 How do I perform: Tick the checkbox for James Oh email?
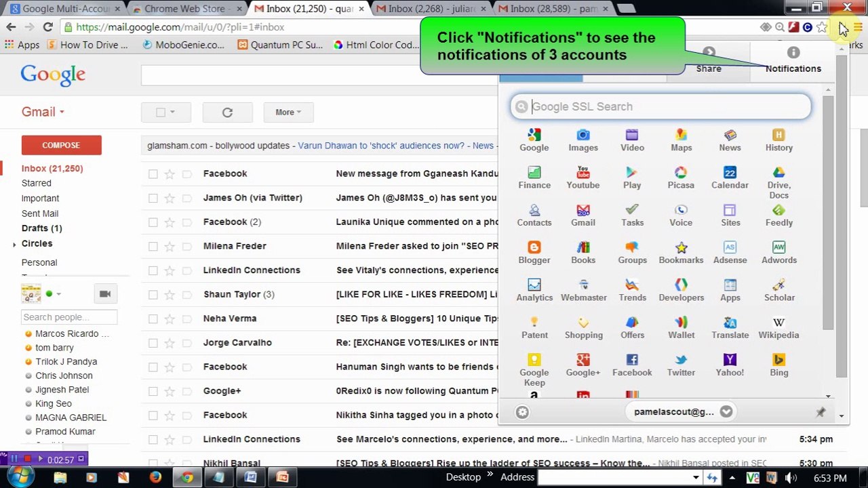(x=153, y=198)
